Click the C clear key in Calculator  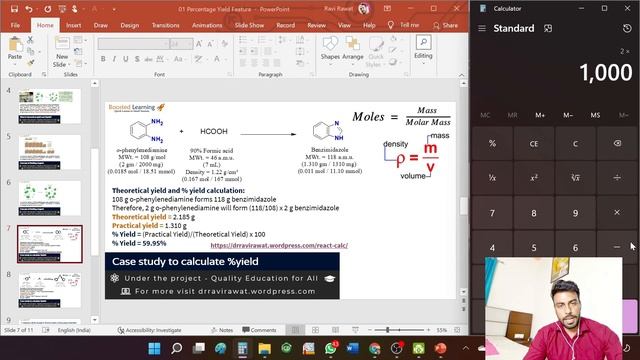pyautogui.click(x=575, y=143)
